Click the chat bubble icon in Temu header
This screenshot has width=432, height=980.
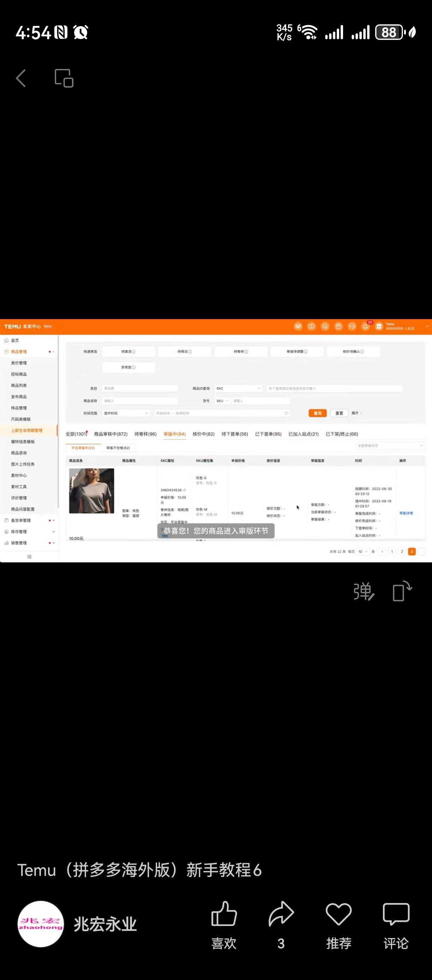[325, 327]
